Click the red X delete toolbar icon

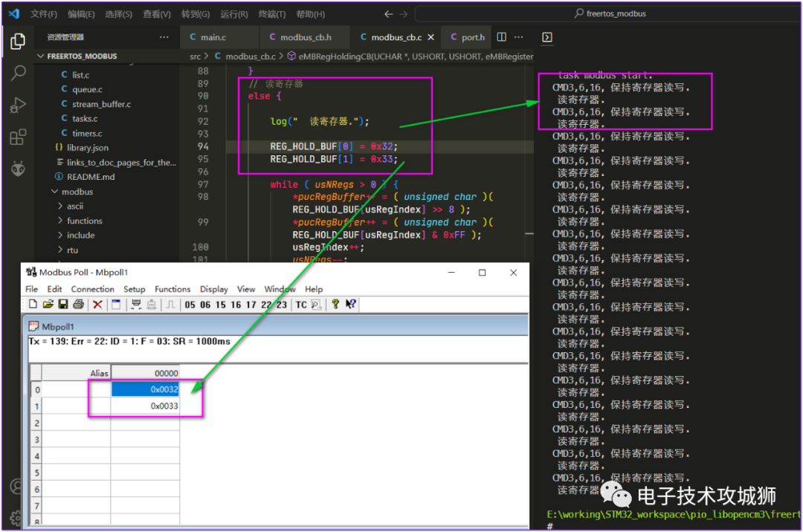(x=97, y=305)
